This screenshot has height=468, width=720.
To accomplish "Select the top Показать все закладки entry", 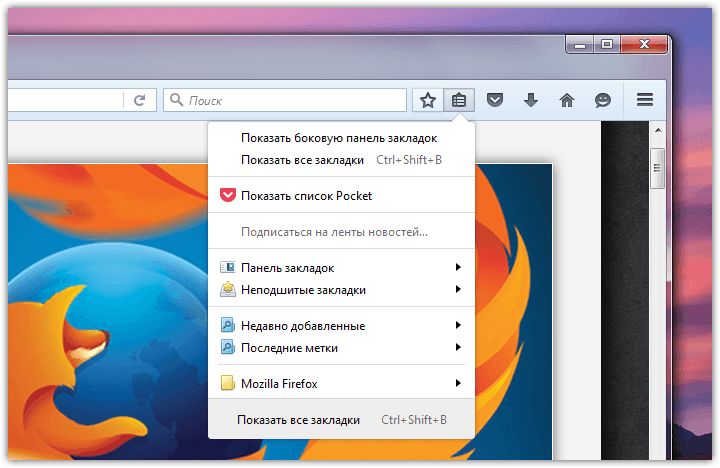I will click(303, 160).
